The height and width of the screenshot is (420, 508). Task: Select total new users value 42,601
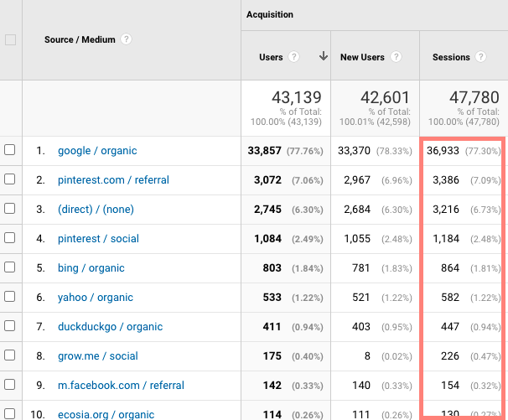pyautogui.click(x=386, y=97)
